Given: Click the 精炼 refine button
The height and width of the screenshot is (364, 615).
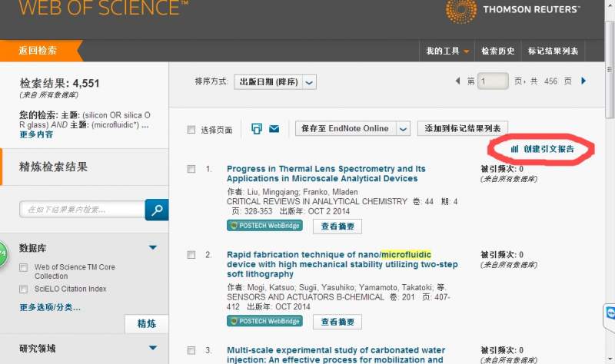Looking at the screenshot, I should 147,323.
